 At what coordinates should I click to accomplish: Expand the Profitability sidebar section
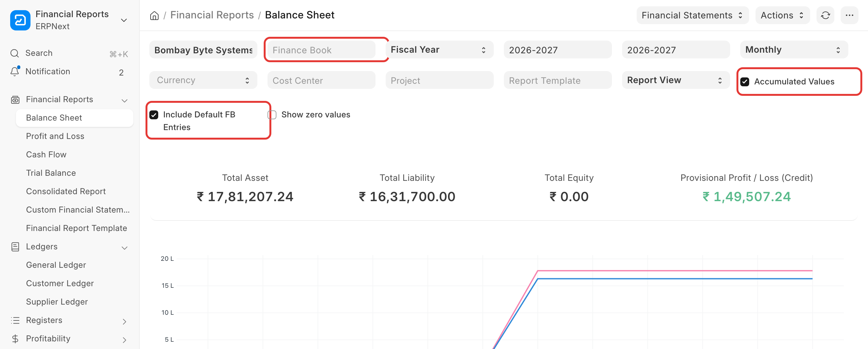[x=124, y=340]
